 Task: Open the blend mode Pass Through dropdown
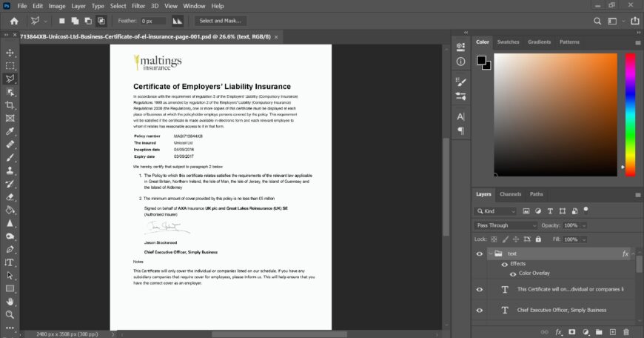(506, 225)
